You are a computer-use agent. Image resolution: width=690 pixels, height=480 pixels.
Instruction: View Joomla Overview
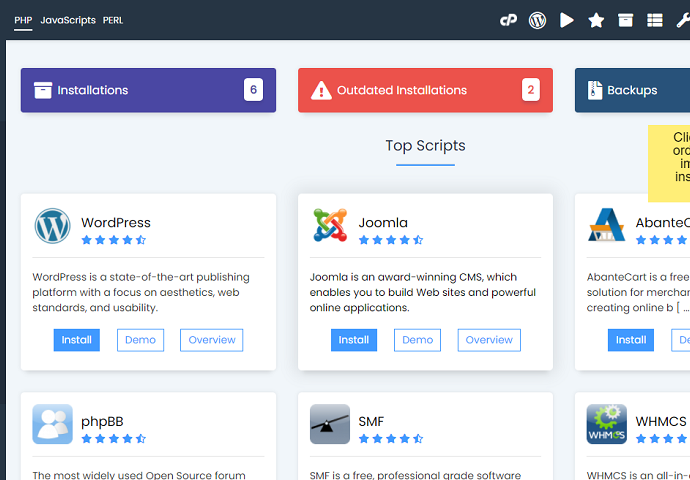(489, 340)
